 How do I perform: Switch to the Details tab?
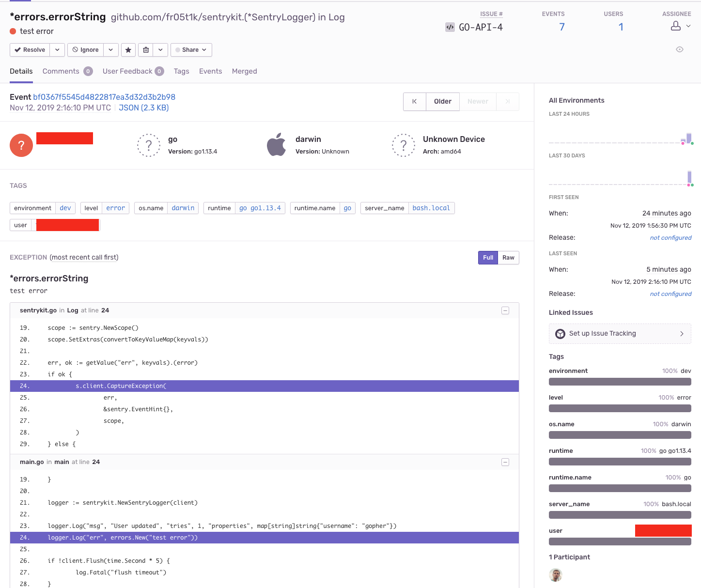coord(21,71)
